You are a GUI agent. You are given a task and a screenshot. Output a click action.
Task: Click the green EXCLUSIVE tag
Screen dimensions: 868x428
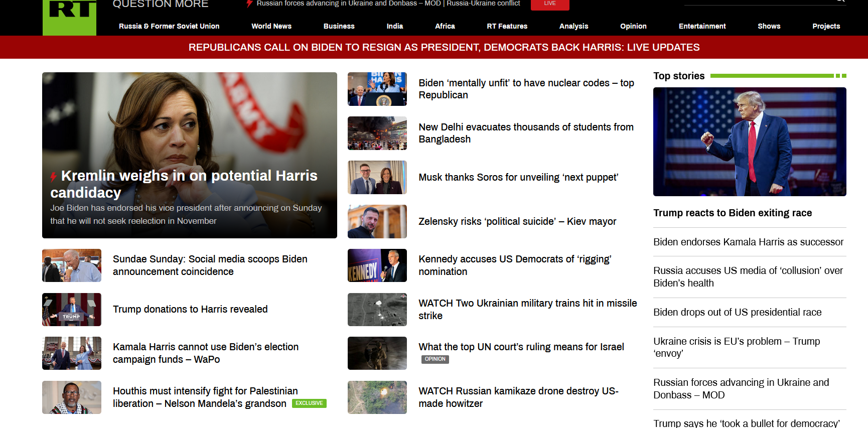309,403
